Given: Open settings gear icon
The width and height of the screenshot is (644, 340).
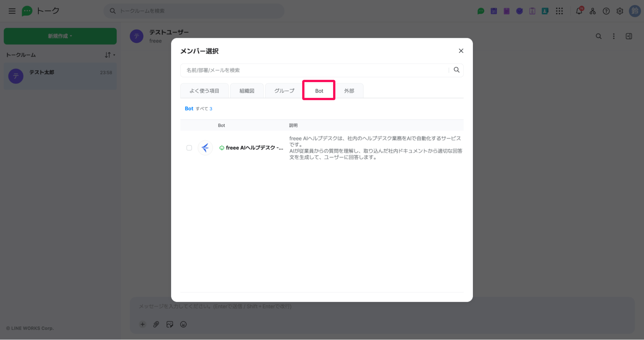Looking at the screenshot, I should (620, 11).
